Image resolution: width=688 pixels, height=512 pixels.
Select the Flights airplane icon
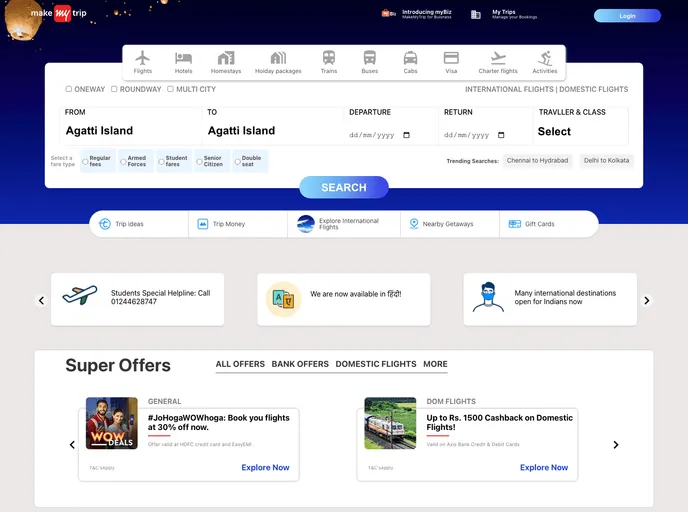pyautogui.click(x=143, y=58)
